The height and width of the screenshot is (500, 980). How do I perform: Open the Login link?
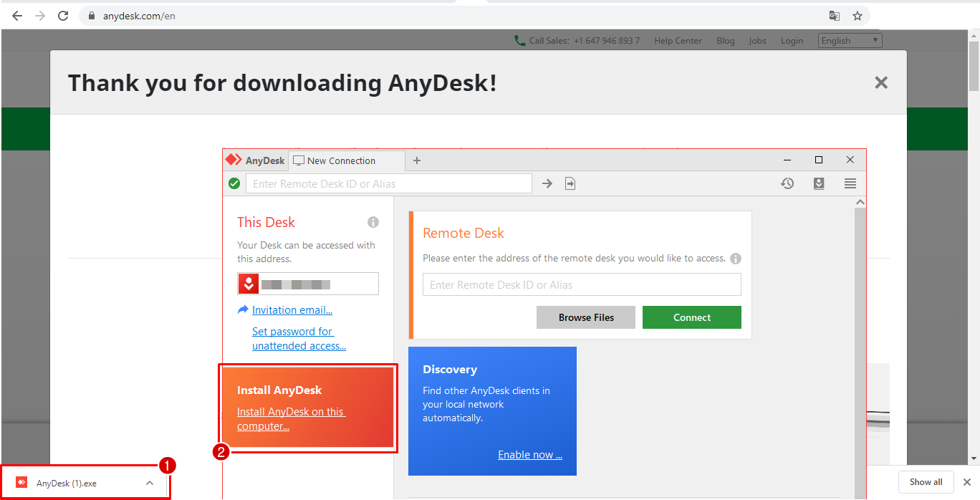(792, 41)
